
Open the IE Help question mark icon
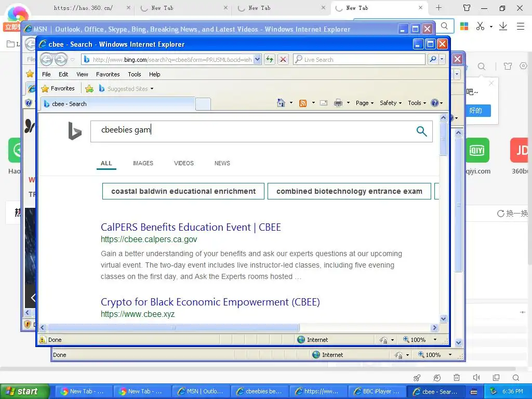coord(435,103)
